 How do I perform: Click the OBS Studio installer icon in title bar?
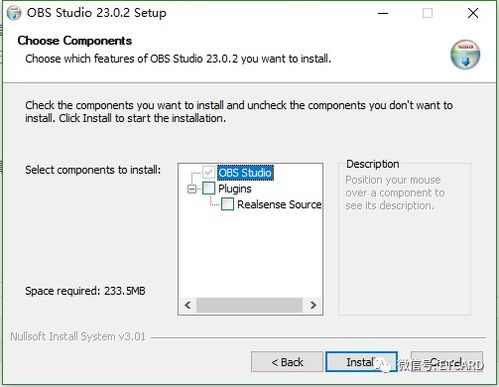click(x=14, y=13)
